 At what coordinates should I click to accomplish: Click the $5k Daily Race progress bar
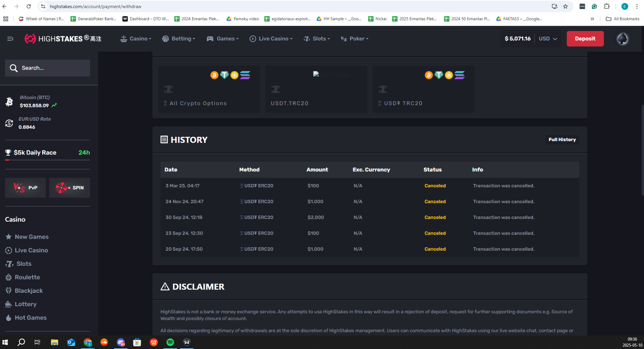click(47, 160)
